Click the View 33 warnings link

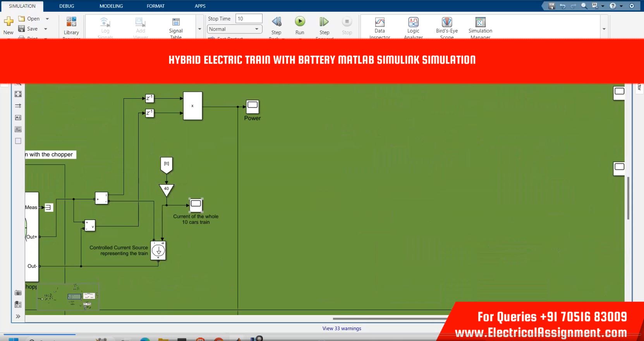(x=342, y=328)
